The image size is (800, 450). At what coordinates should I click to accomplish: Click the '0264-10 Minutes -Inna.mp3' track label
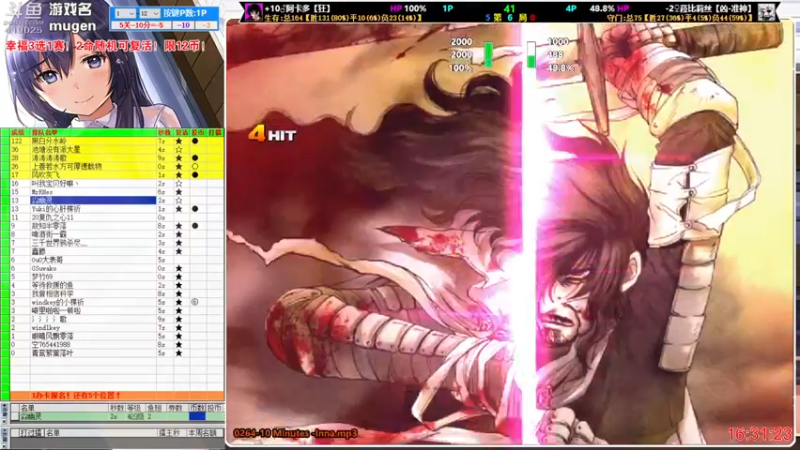[x=295, y=433]
